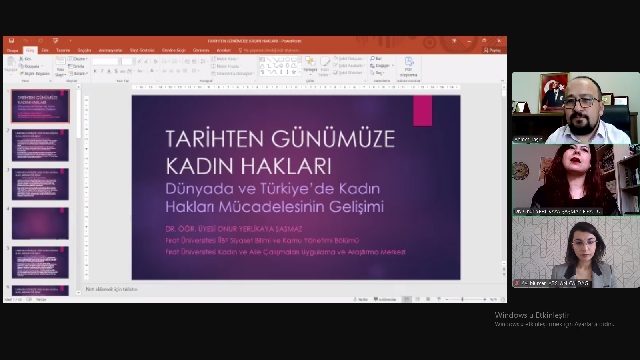The width and height of the screenshot is (640, 360).
Task: Toggle italic T formatting button
Action: tap(102, 71)
